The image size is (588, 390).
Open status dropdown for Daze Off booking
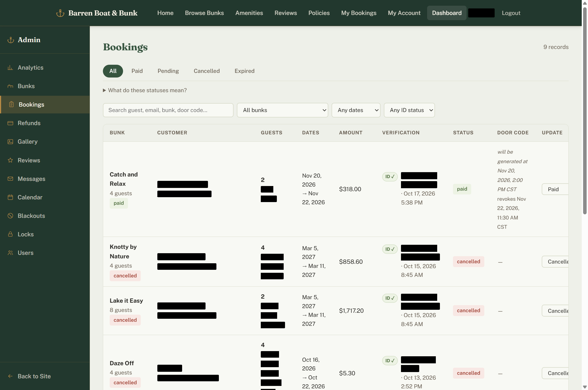coord(555,373)
